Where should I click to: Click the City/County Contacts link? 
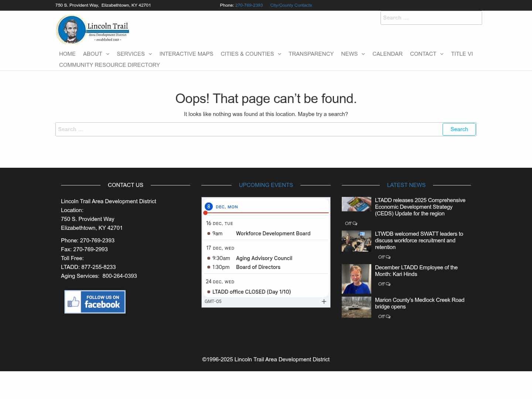pos(291,5)
